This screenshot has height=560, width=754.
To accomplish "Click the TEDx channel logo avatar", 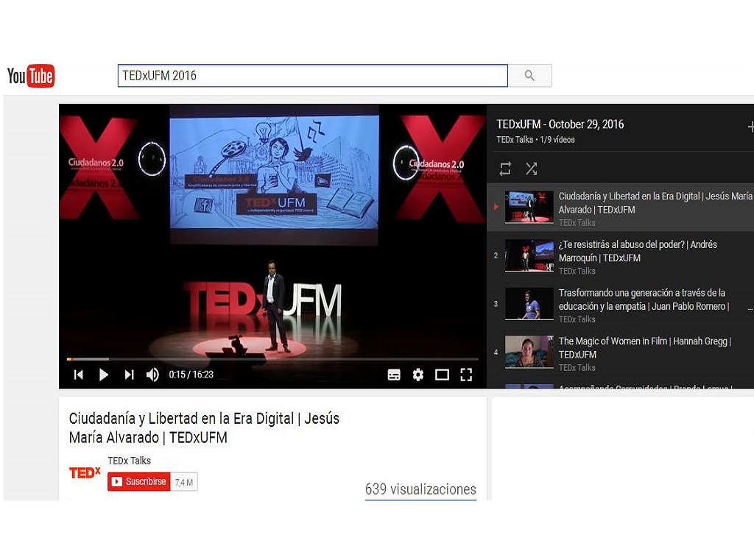I will coord(85,473).
